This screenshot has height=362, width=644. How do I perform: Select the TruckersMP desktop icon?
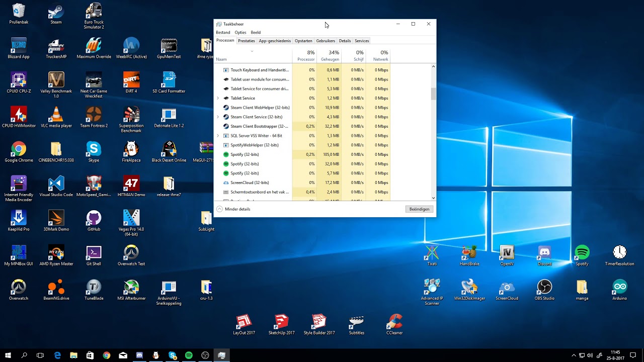tap(56, 48)
